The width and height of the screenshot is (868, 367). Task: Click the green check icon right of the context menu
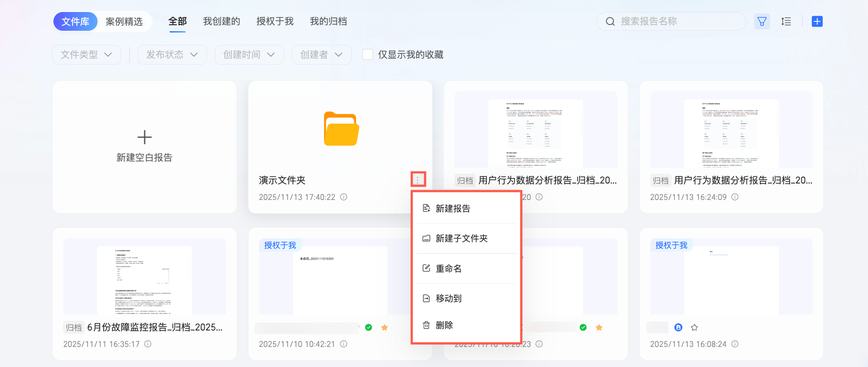coord(583,327)
